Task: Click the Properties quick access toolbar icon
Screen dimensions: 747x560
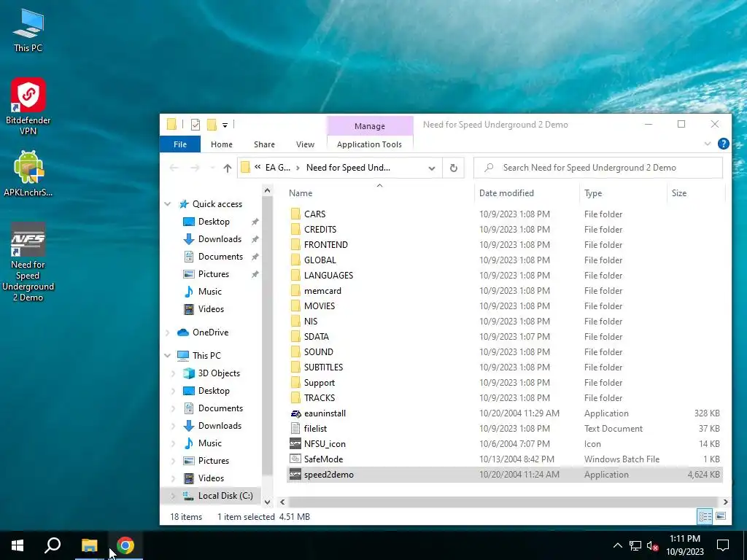Action: [196, 125]
